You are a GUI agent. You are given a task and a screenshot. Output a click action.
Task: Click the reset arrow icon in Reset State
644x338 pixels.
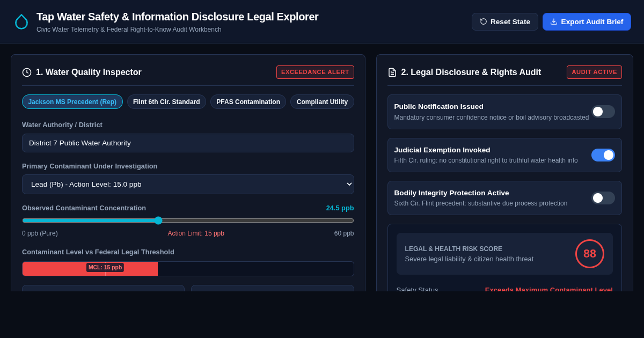(x=484, y=21)
